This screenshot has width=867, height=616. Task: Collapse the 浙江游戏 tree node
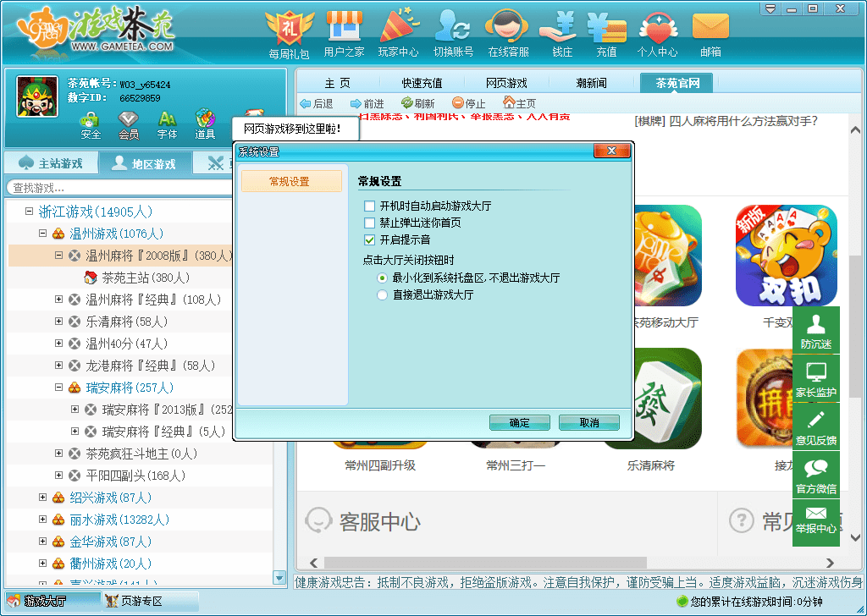point(28,211)
